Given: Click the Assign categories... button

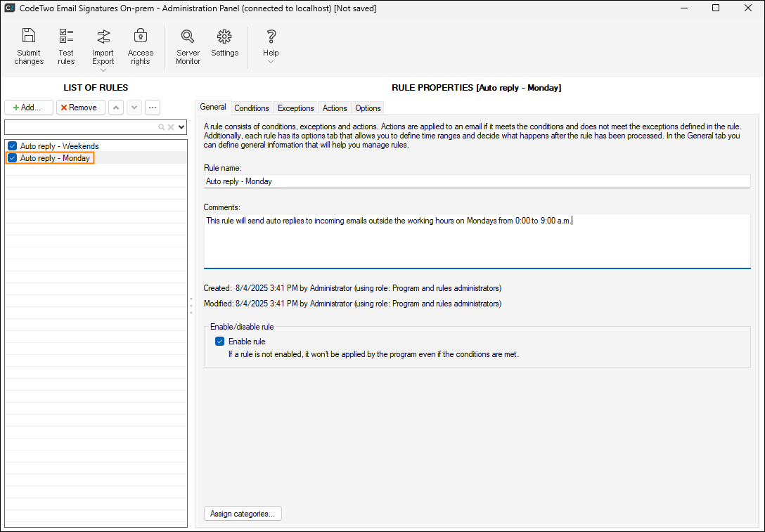Looking at the screenshot, I should (243, 514).
